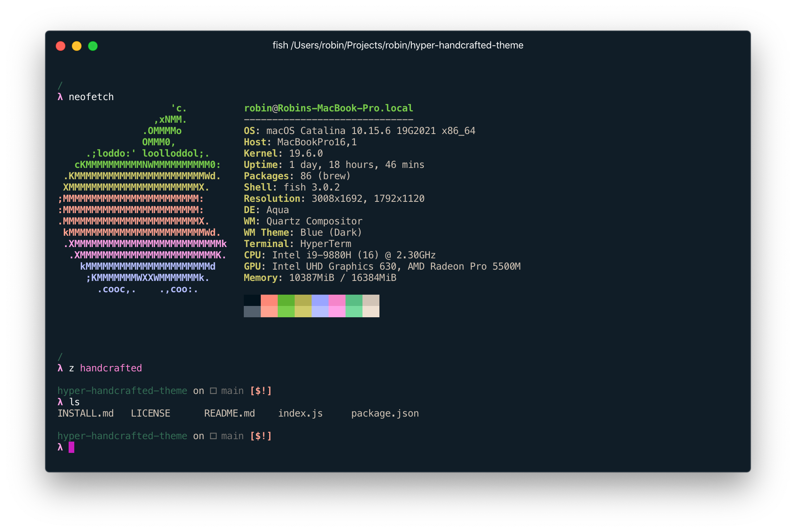Click the window title path text
The width and height of the screenshot is (796, 532).
(398, 45)
